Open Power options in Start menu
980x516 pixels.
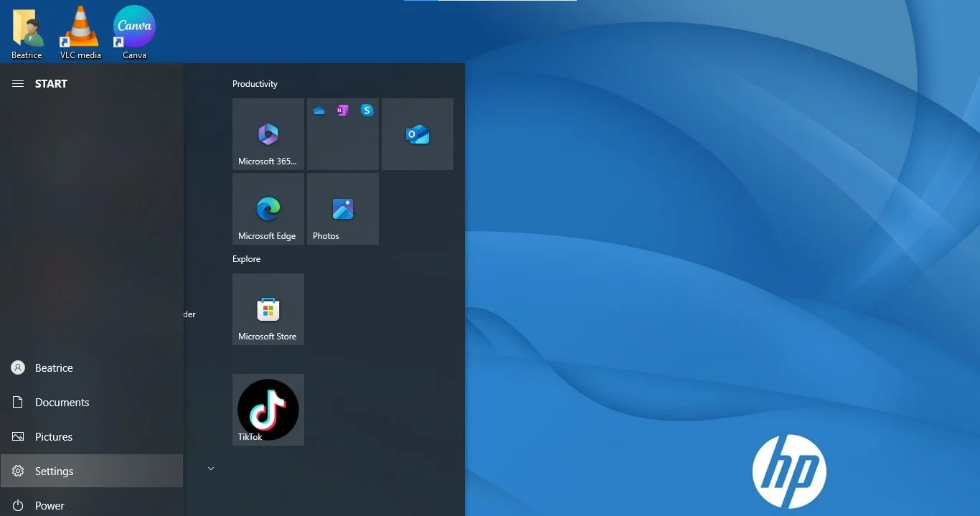[92, 505]
